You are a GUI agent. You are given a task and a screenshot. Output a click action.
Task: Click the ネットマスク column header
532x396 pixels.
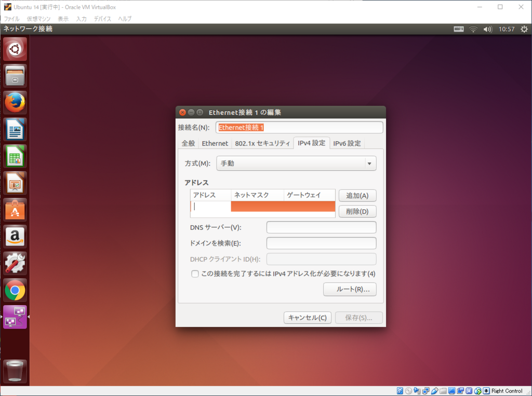[258, 195]
